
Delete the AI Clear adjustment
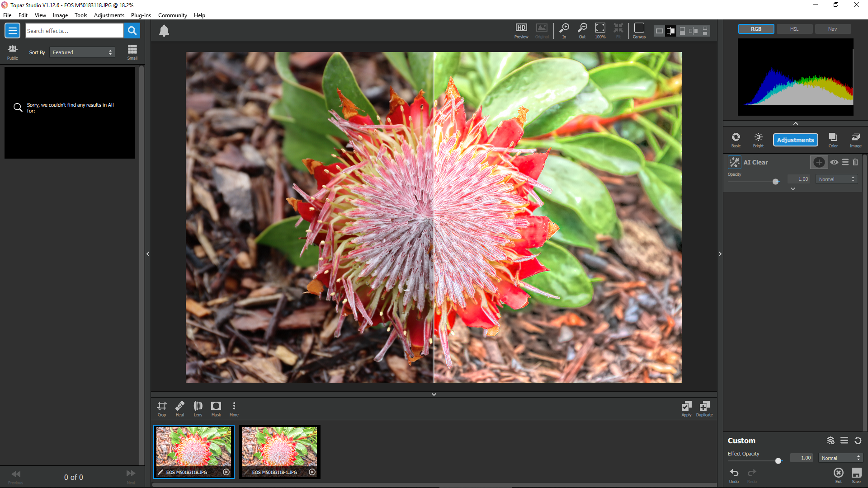click(x=855, y=162)
